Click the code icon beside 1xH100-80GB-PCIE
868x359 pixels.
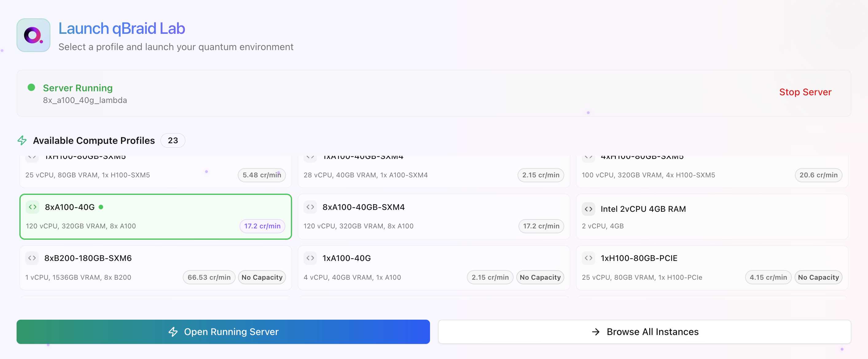pos(588,258)
